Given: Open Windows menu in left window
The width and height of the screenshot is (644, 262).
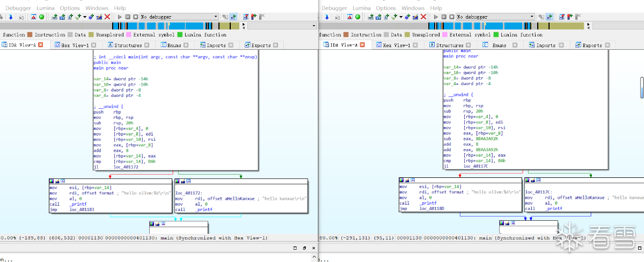Looking at the screenshot, I should coord(97,8).
